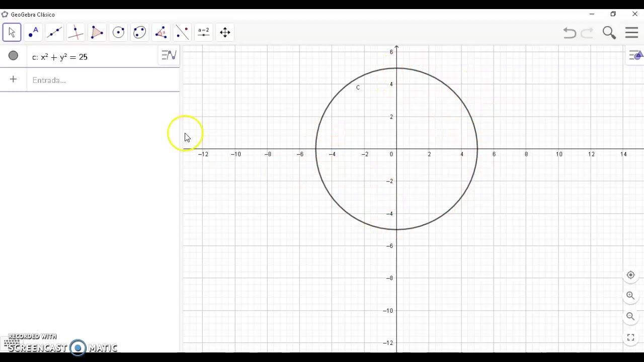The width and height of the screenshot is (644, 362).
Task: Click the plus button beside Entrada
Action: click(x=13, y=79)
